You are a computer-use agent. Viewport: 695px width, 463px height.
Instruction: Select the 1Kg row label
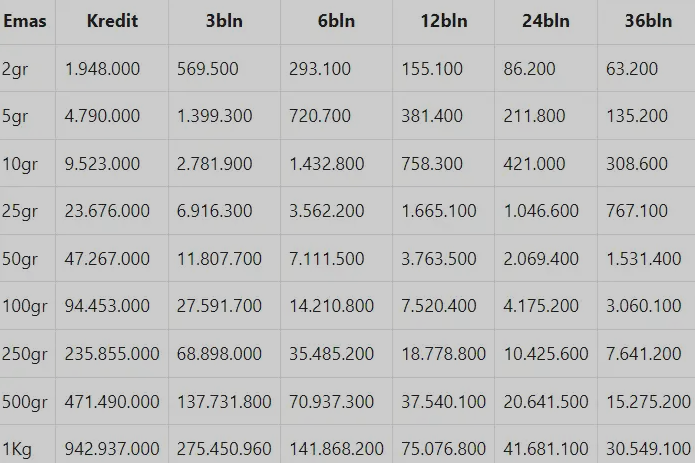click(x=18, y=448)
